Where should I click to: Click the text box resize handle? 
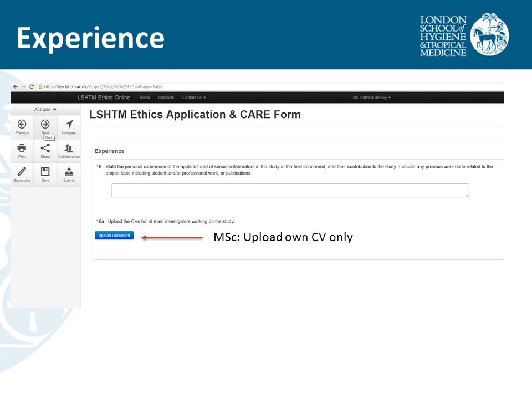coord(467,195)
